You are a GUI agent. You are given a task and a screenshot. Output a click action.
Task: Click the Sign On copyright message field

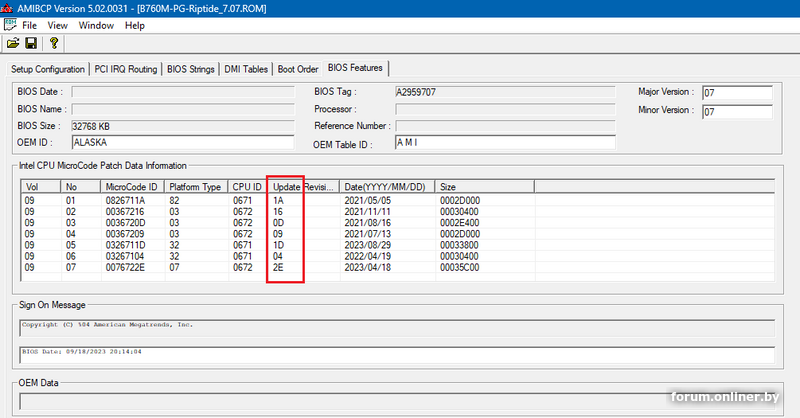397,328
